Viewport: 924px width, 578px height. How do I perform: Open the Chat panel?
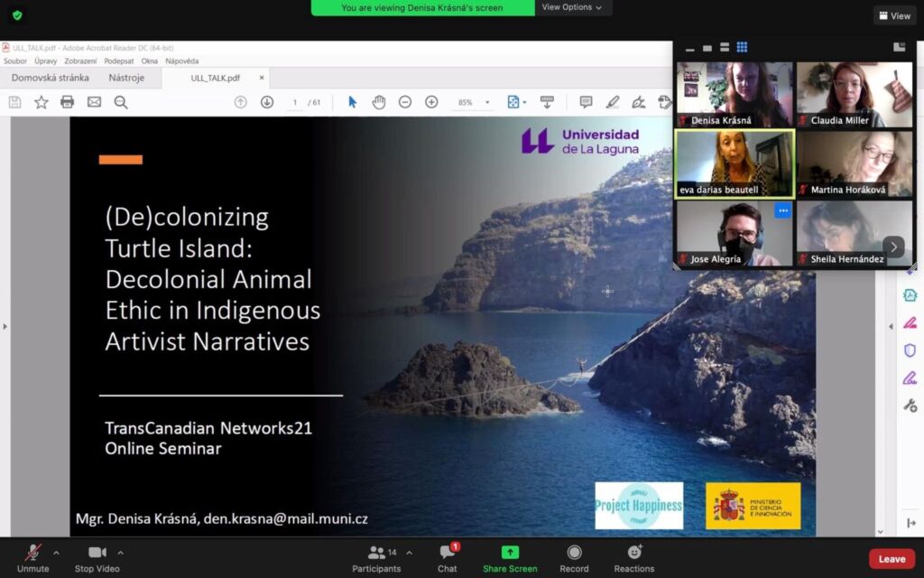click(x=448, y=553)
